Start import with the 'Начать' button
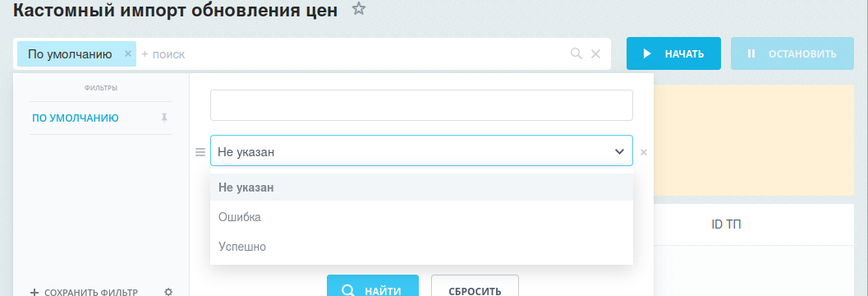The height and width of the screenshot is (296, 868). (x=673, y=53)
